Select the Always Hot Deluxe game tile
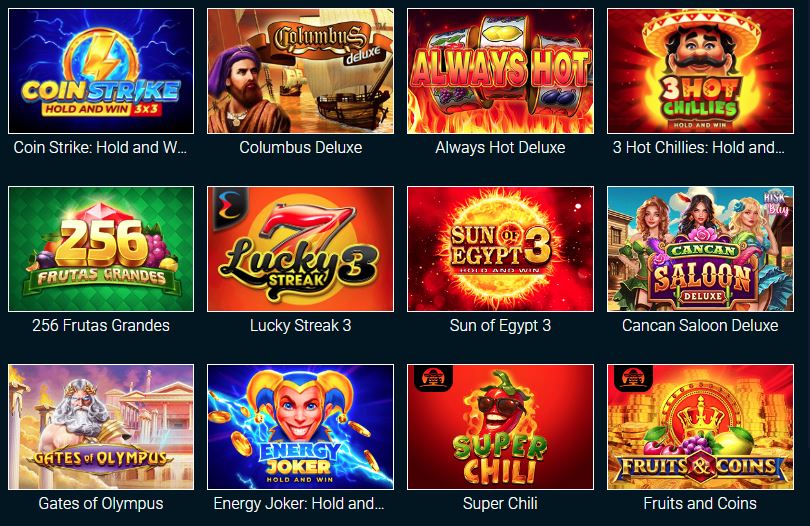This screenshot has width=810, height=526. (x=500, y=71)
